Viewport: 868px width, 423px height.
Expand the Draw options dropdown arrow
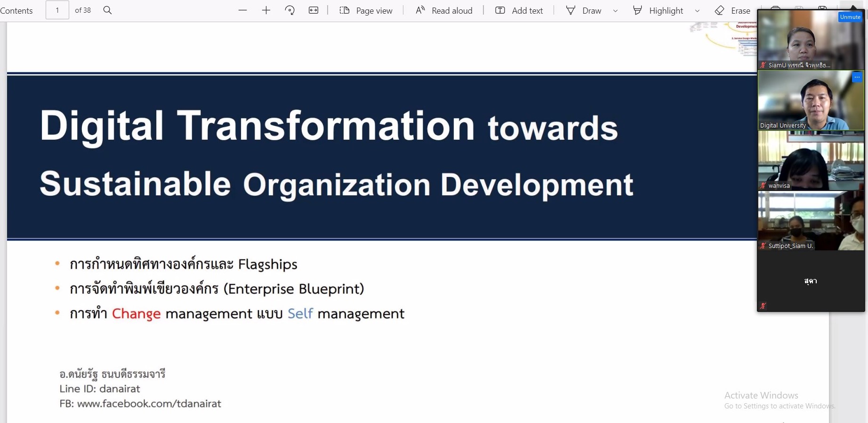pyautogui.click(x=615, y=10)
